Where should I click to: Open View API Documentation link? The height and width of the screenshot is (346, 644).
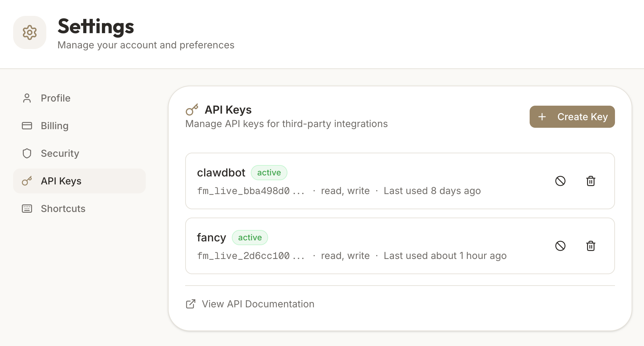258,304
